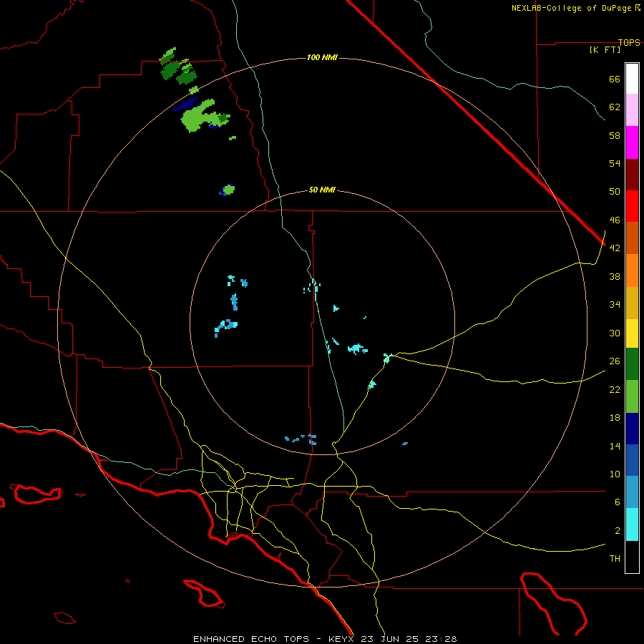Click the 66 legend value
Image resolution: width=644 pixels, height=644 pixels.
615,79
